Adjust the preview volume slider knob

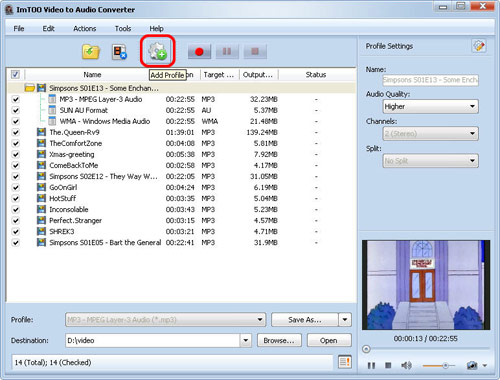(x=445, y=366)
